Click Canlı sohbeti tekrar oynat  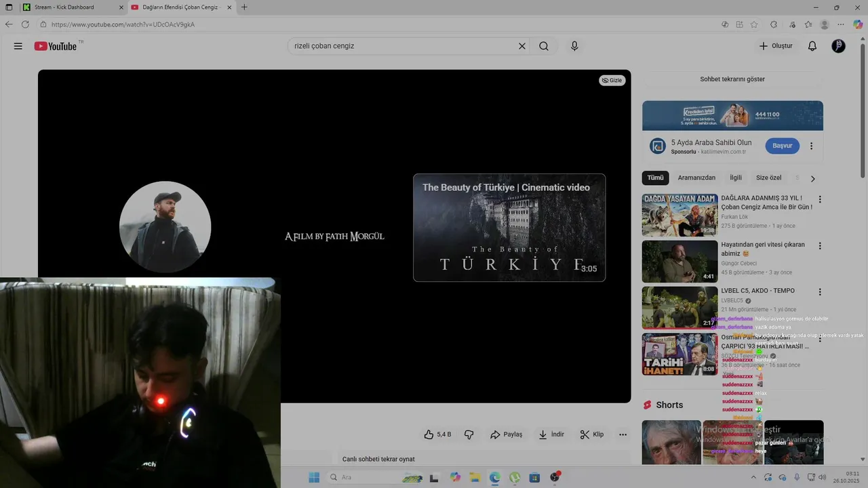(378, 459)
